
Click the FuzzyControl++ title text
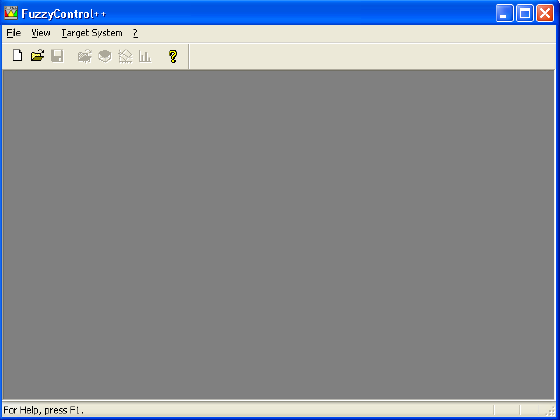point(64,14)
